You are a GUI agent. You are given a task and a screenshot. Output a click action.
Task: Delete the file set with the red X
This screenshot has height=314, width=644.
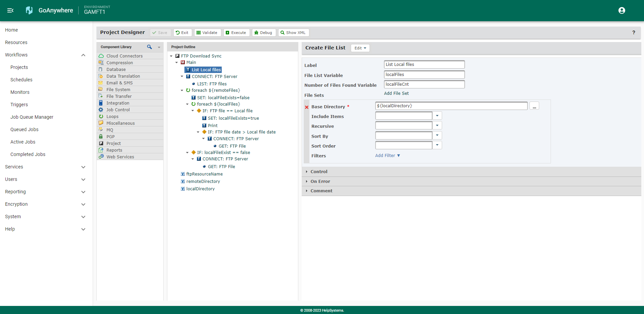307,107
